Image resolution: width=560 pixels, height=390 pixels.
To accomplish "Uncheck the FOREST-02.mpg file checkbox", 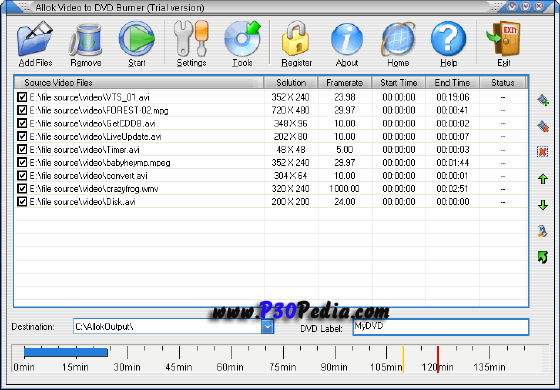I will tap(22, 110).
